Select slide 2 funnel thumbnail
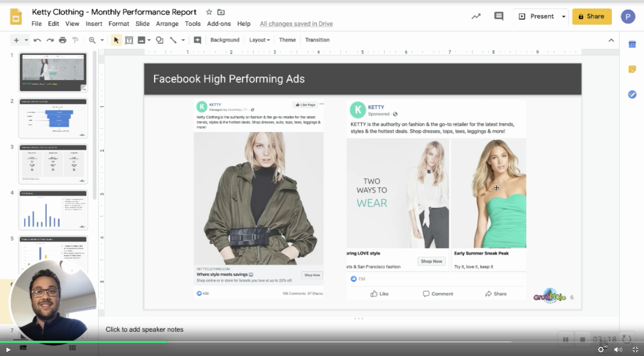 [53, 118]
